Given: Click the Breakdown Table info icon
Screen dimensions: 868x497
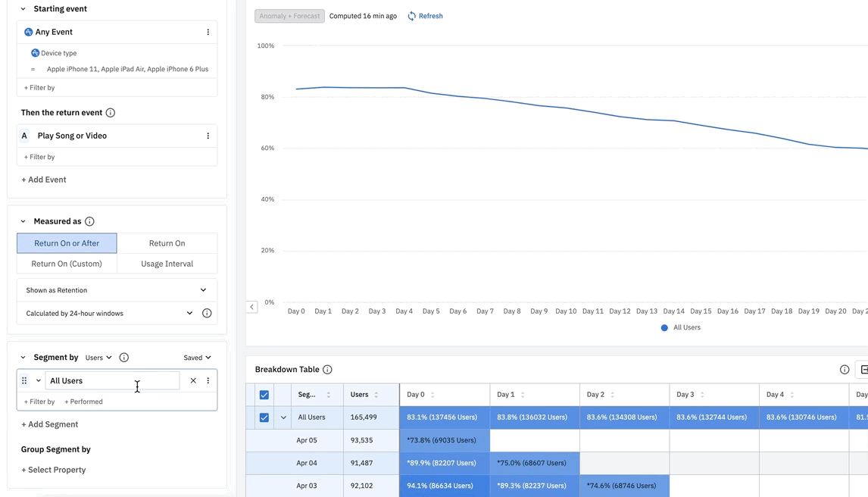Looking at the screenshot, I should tap(327, 370).
